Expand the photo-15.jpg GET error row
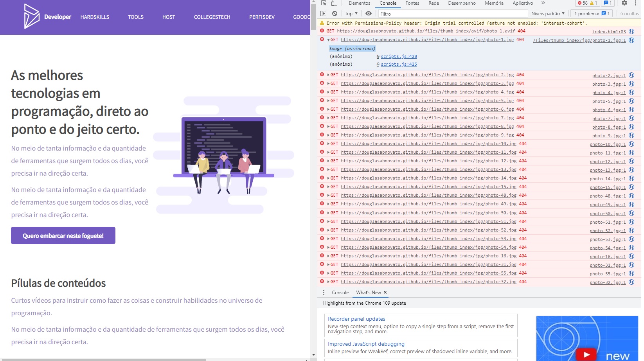This screenshot has height=361, width=644. pos(328,187)
